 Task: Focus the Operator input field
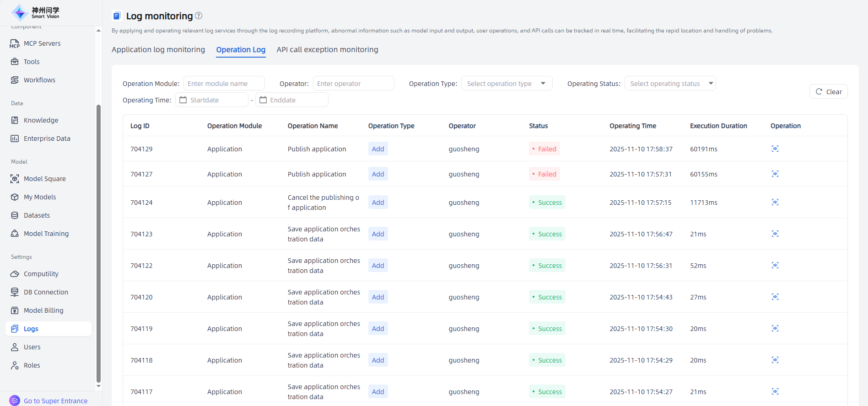click(353, 84)
